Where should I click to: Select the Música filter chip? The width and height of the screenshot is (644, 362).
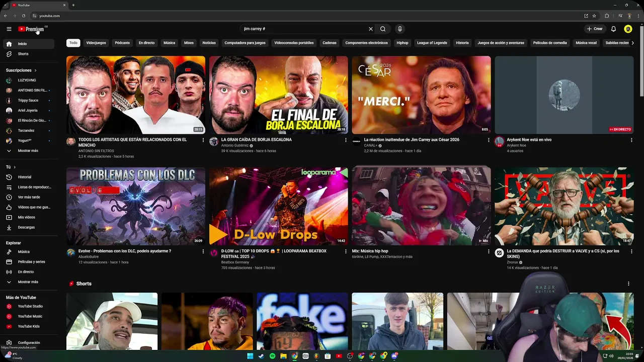pyautogui.click(x=170, y=43)
